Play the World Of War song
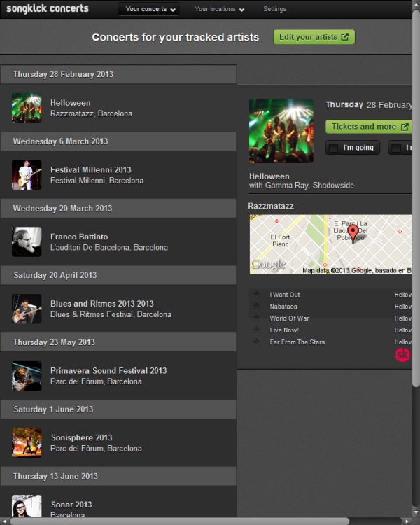420x525 pixels. (289, 318)
